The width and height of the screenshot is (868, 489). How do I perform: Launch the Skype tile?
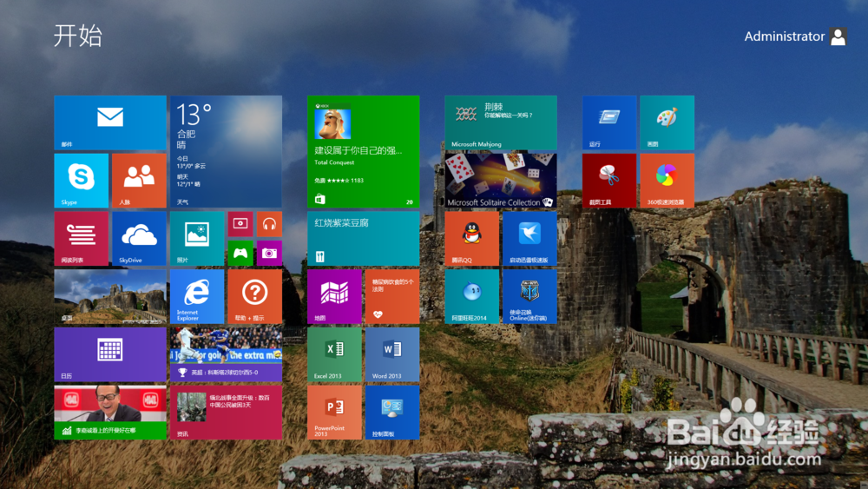point(82,181)
